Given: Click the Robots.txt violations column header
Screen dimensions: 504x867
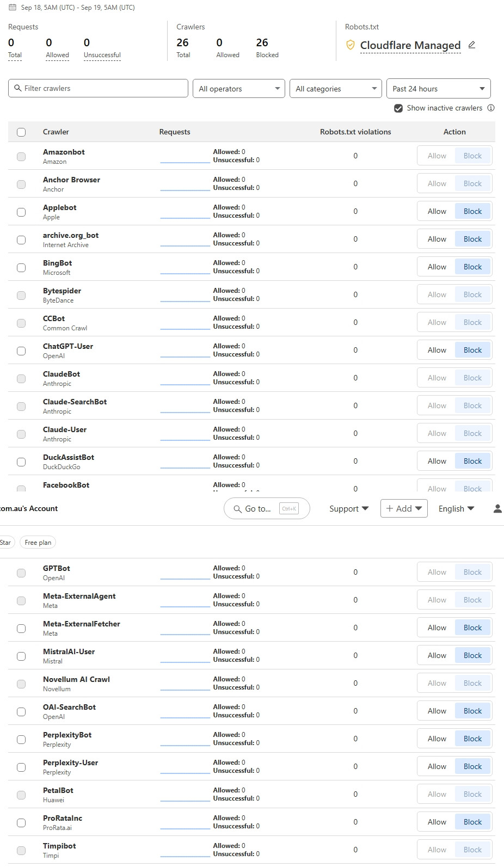Looking at the screenshot, I should (355, 132).
